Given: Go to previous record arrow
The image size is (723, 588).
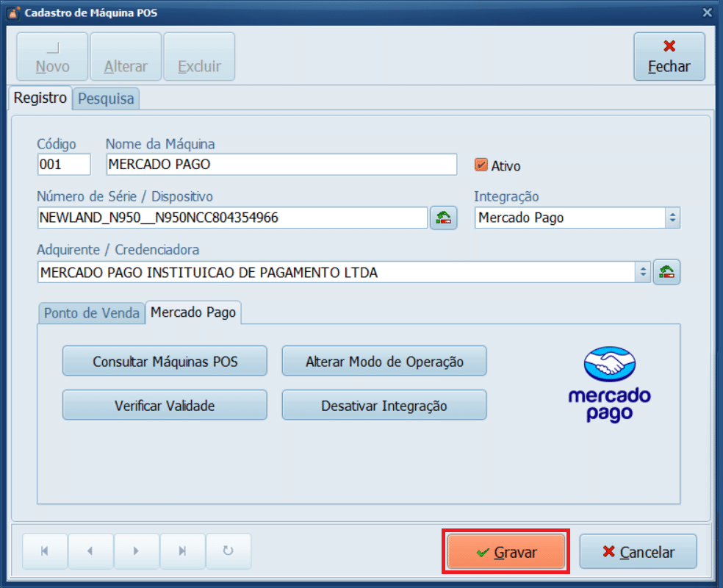Looking at the screenshot, I should tap(90, 551).
